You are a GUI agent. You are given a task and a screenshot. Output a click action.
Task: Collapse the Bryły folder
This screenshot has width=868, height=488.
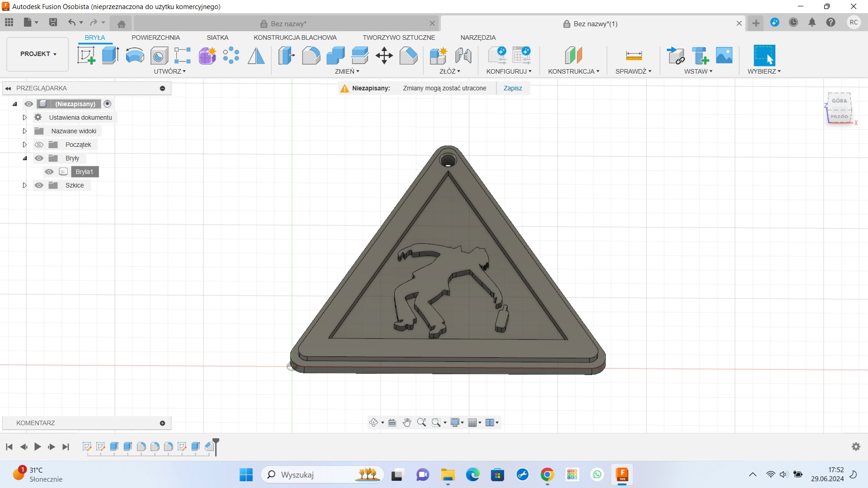coord(25,158)
